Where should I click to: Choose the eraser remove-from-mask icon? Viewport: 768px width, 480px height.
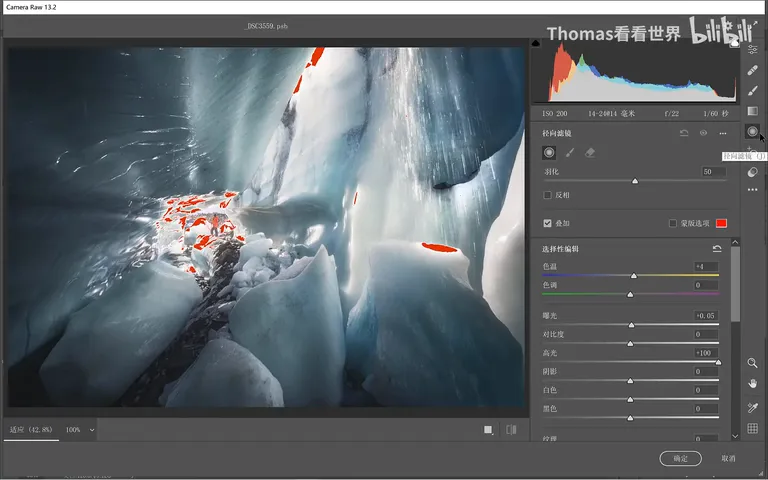pos(590,153)
